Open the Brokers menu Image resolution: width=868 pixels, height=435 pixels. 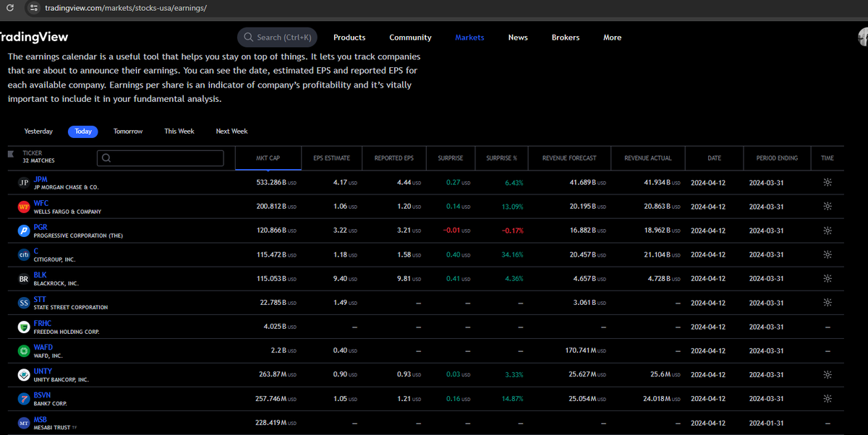click(x=566, y=38)
